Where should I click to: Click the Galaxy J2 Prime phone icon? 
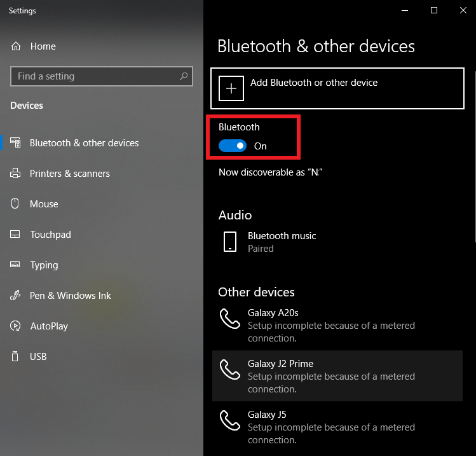pos(230,370)
